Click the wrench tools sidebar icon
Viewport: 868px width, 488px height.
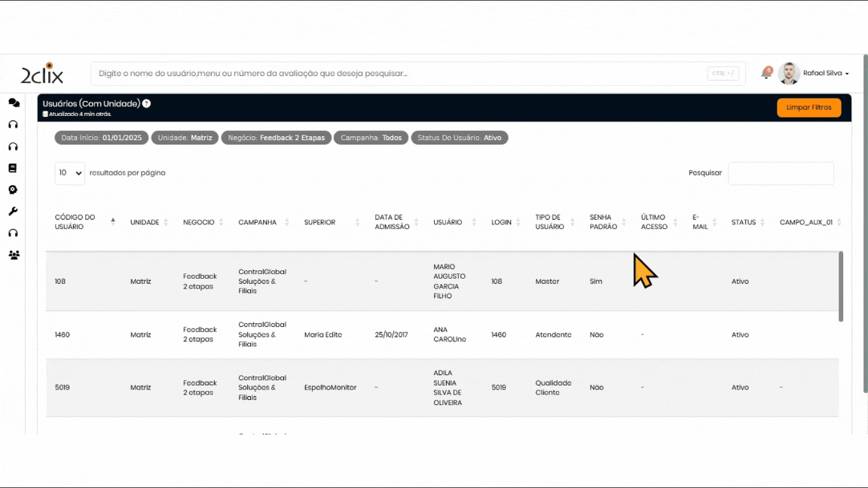[x=13, y=212]
